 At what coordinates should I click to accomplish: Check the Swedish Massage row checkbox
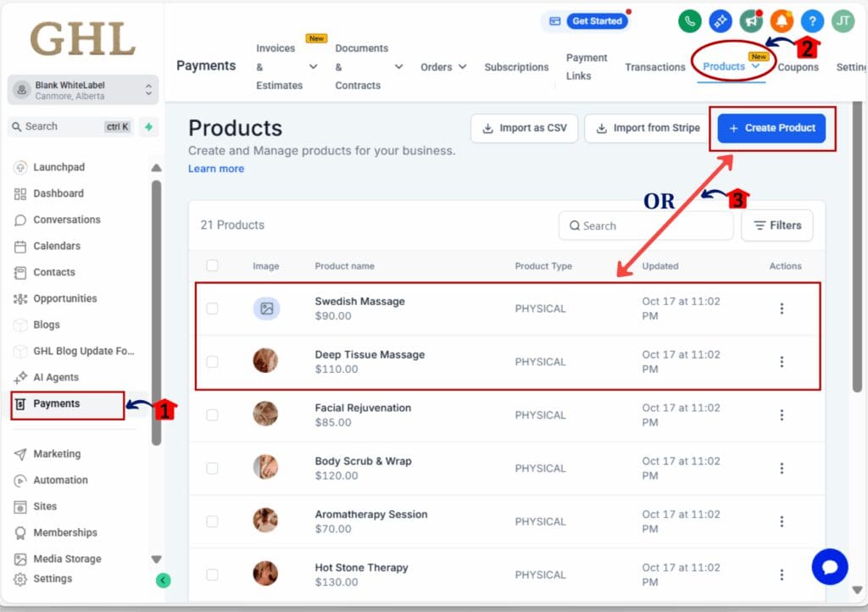click(x=213, y=309)
